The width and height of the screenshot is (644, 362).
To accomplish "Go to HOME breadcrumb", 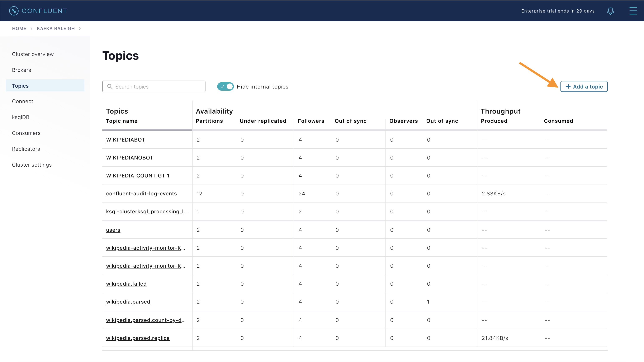I will click(x=19, y=29).
